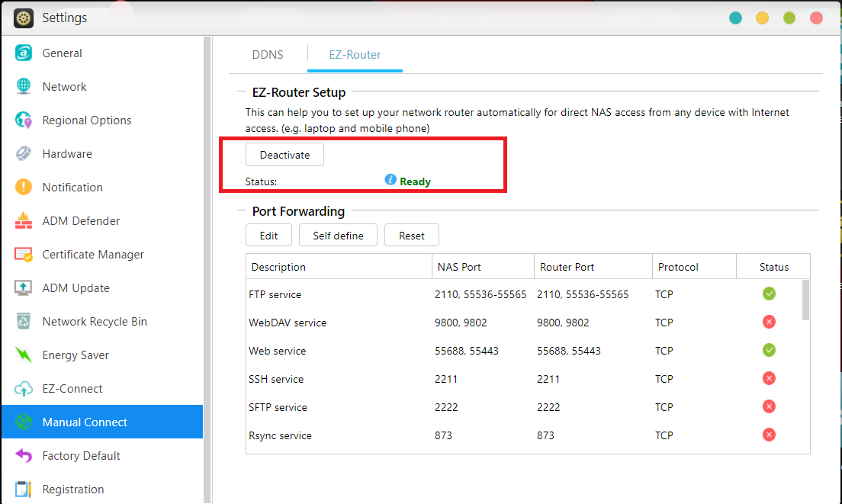
Task: Enable the SSH service status toggle
Action: [x=769, y=378]
